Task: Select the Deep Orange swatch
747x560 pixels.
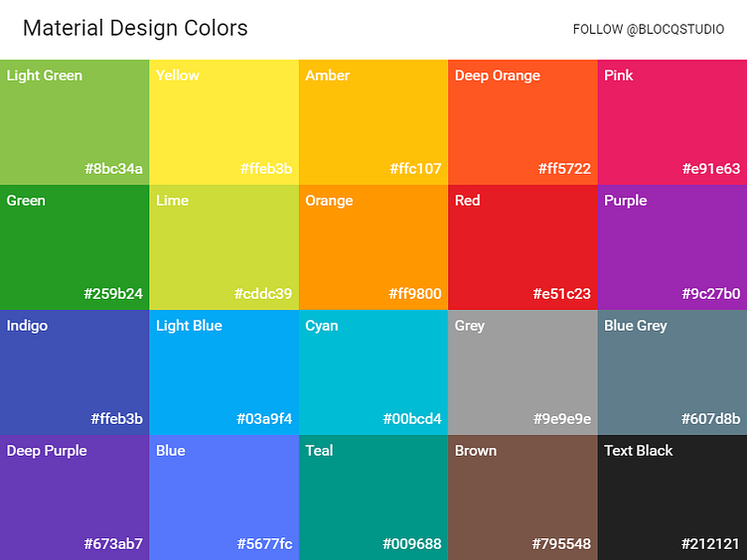Action: point(523,122)
